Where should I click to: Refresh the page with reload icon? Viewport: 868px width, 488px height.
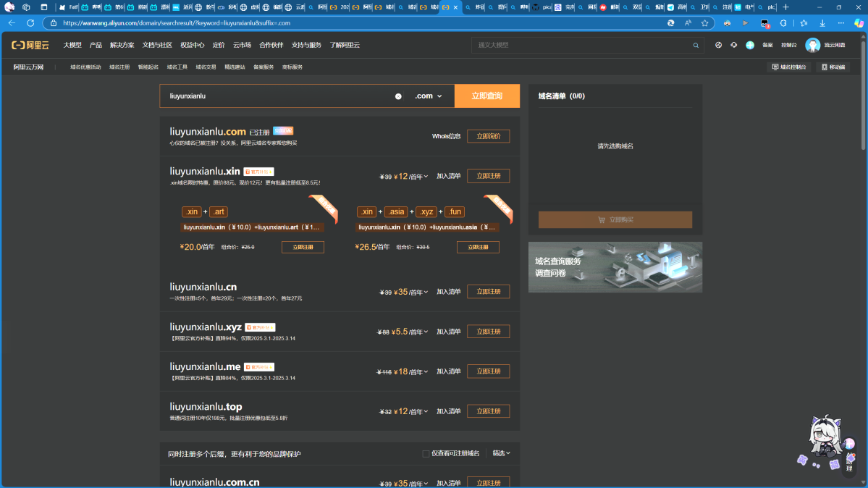pos(30,23)
